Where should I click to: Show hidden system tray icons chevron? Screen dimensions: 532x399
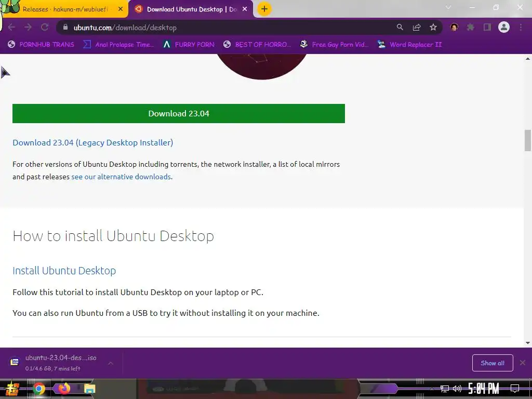pyautogui.click(x=432, y=389)
